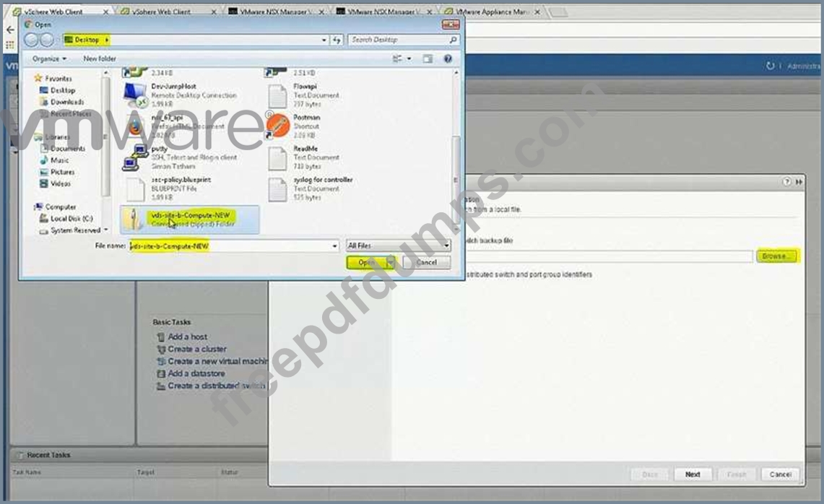
Task: Select Downloads in navigation pane
Action: (66, 102)
